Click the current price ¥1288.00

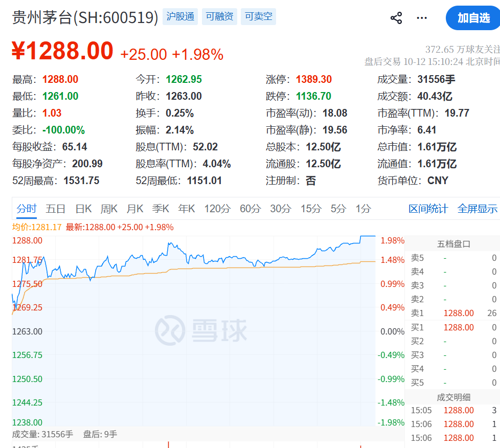(x=62, y=51)
